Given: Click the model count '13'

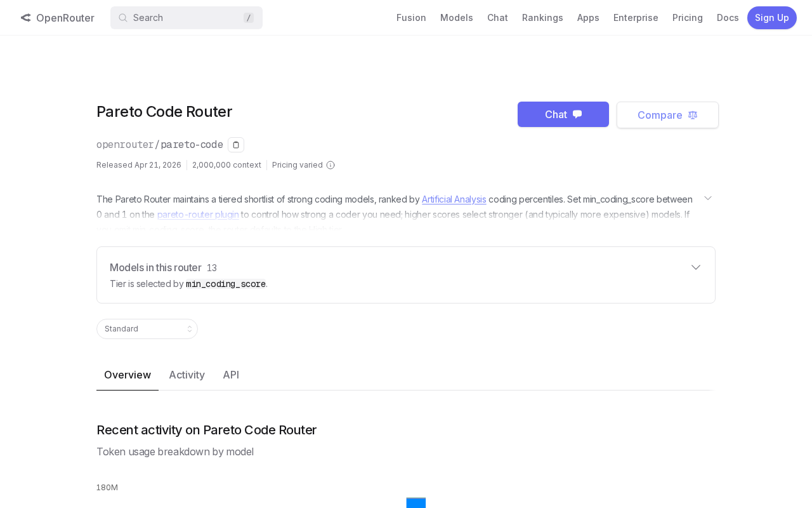Looking at the screenshot, I should (x=212, y=268).
